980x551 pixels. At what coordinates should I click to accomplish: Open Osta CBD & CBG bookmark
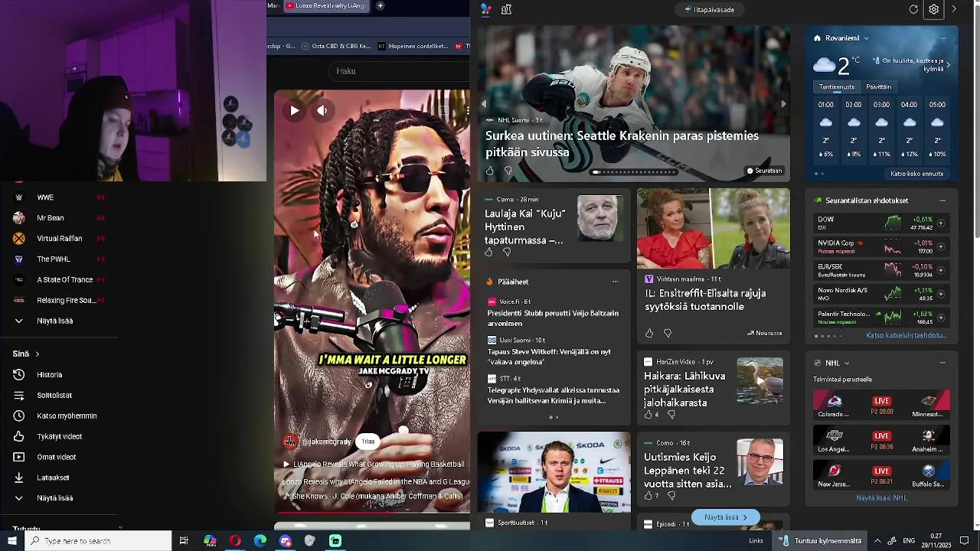coord(335,46)
